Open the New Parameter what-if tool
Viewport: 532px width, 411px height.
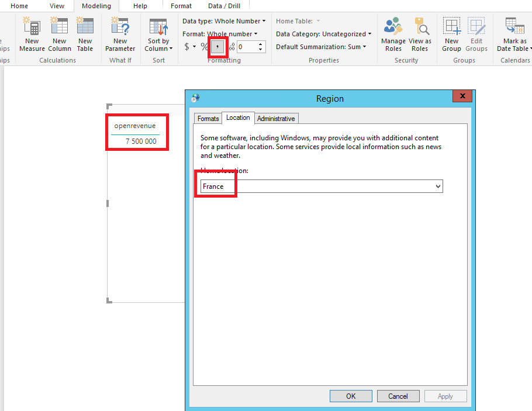point(120,34)
